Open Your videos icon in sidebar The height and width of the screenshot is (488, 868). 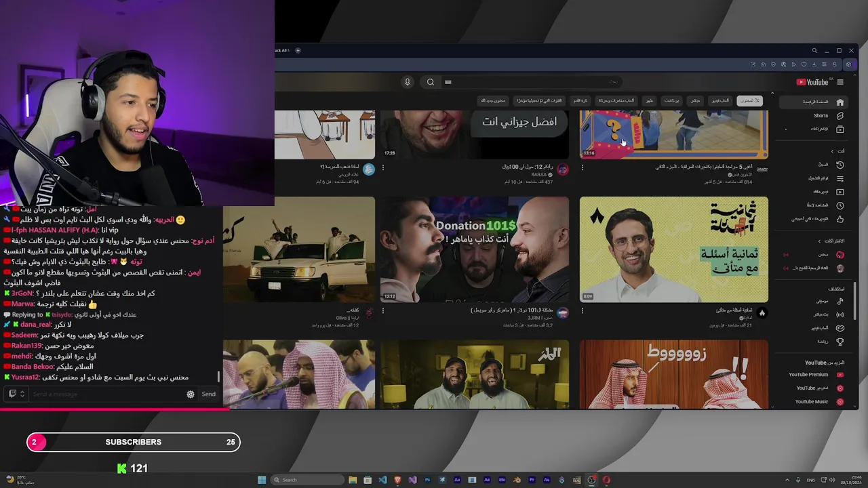click(x=840, y=192)
